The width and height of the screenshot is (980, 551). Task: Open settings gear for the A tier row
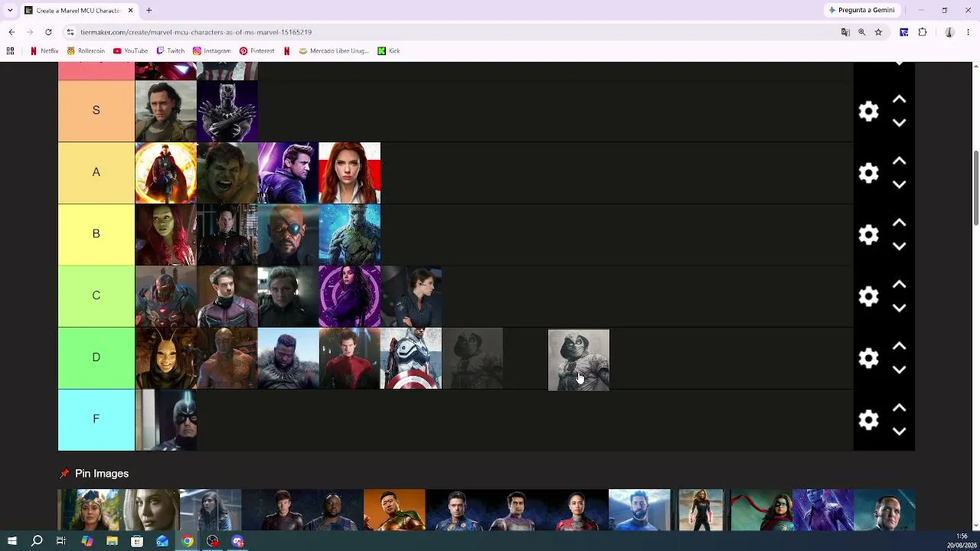[868, 173]
